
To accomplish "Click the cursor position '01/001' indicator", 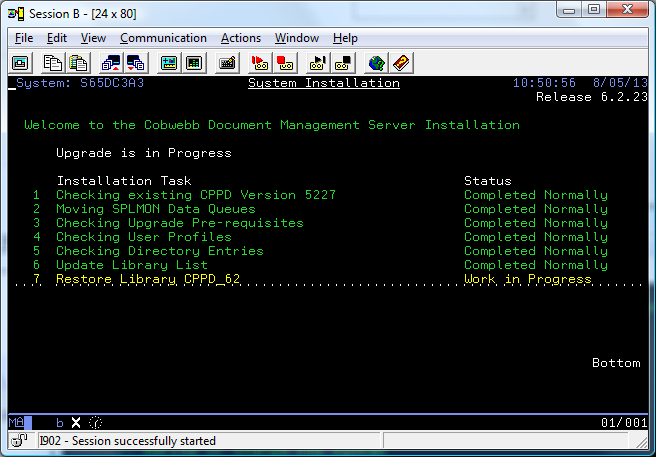I will [624, 423].
